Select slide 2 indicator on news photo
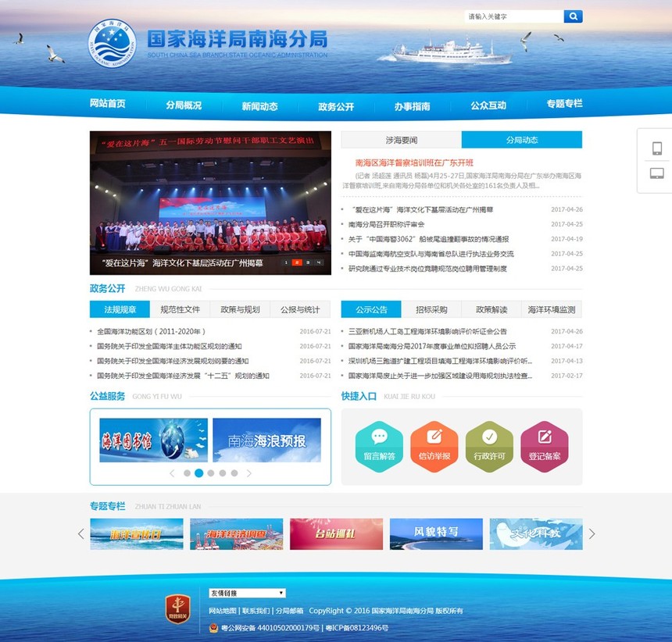Viewport: 672px width, 642px height. 297,263
